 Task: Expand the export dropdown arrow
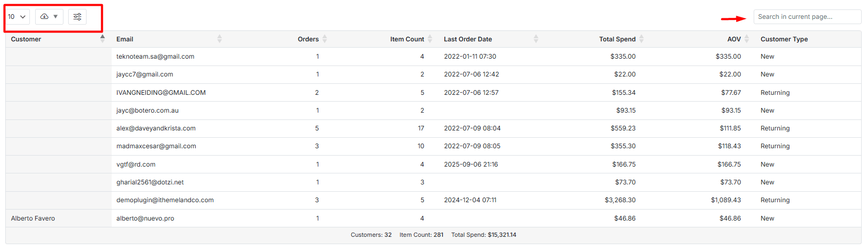tap(56, 17)
